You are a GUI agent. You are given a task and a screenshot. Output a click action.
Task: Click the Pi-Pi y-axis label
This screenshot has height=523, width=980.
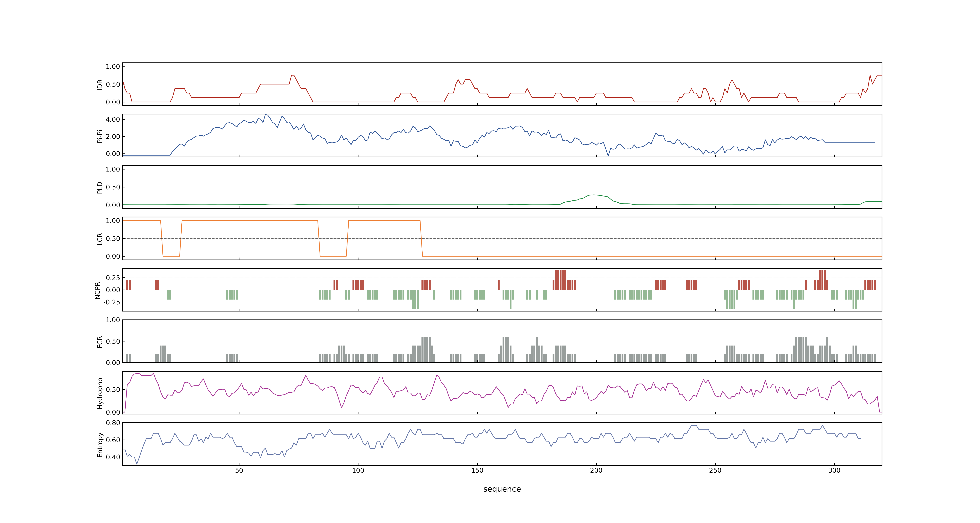100,136
